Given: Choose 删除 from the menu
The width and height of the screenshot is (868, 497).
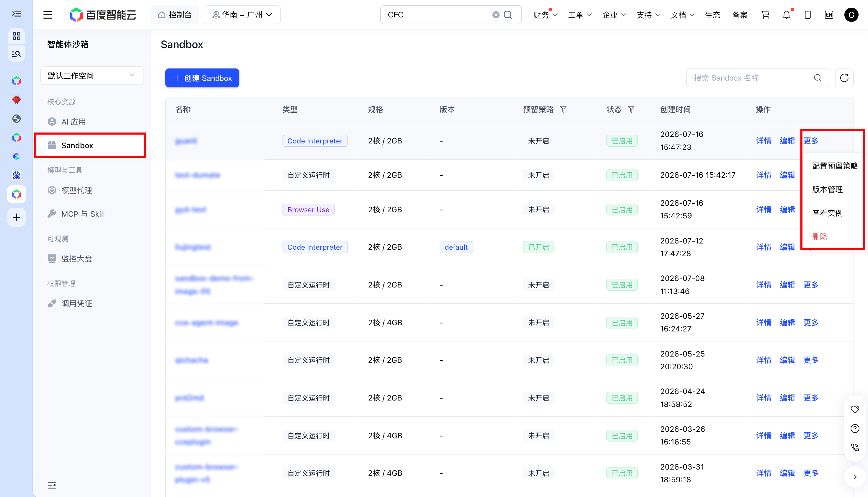Looking at the screenshot, I should [820, 237].
